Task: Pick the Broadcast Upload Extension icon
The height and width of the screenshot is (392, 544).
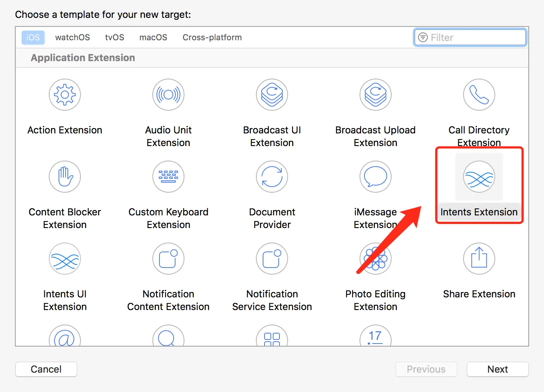Action: pyautogui.click(x=376, y=95)
